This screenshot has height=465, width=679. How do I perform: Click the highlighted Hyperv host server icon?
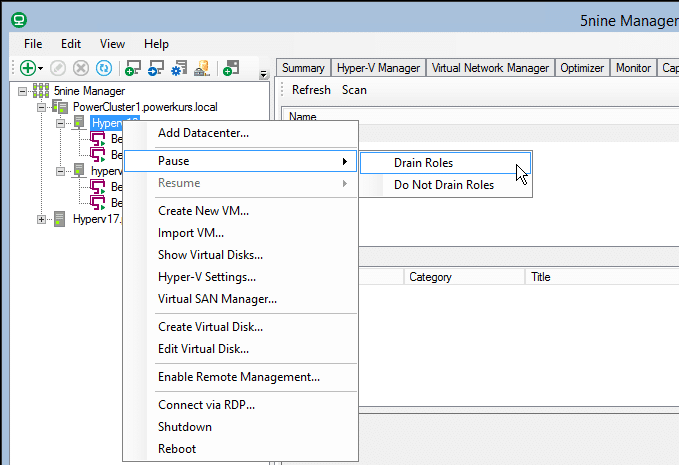tap(79, 123)
